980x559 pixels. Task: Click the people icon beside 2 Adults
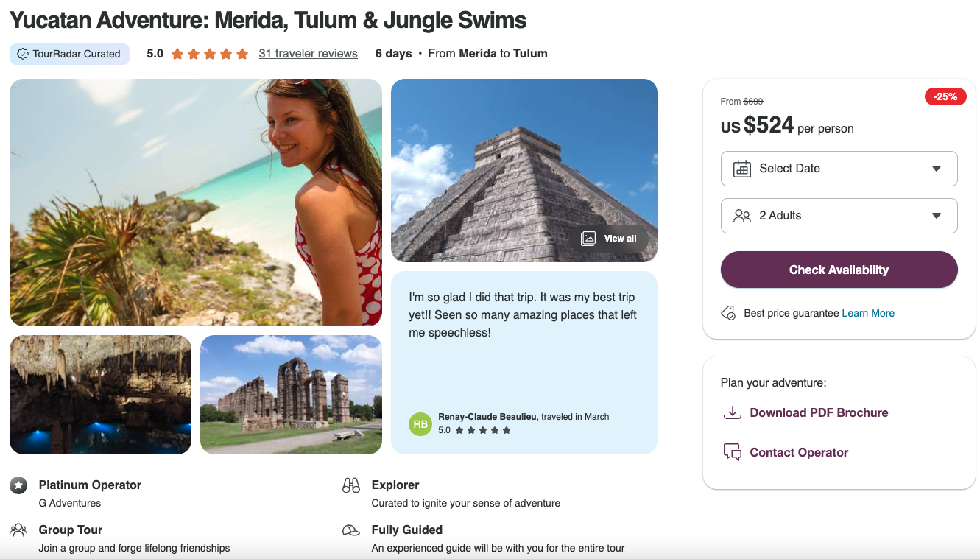point(741,216)
